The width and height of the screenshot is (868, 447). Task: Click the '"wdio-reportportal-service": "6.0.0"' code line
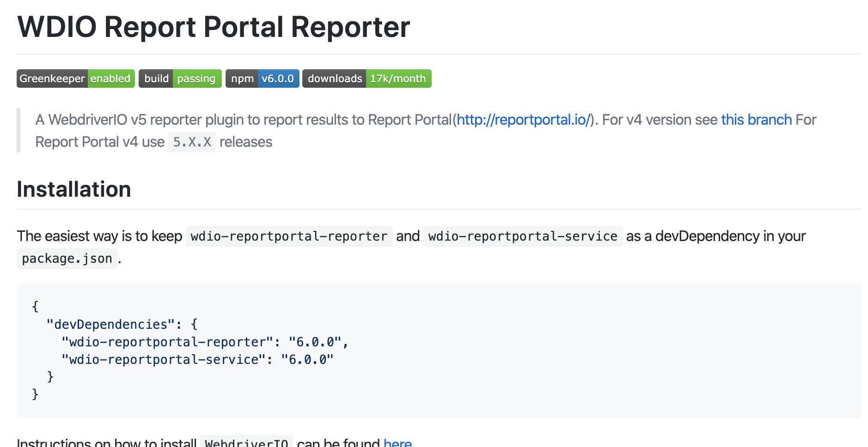tap(197, 359)
